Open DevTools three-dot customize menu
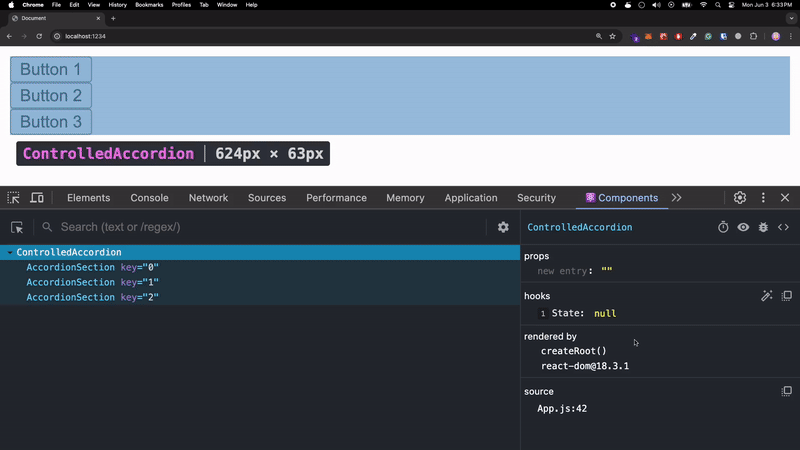Screen dimensions: 800x450 click(763, 197)
